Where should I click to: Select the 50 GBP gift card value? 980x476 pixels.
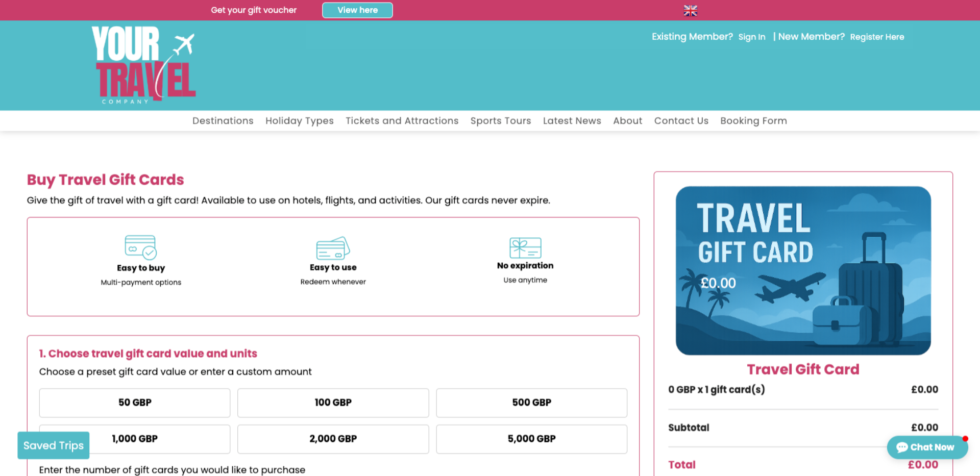[134, 403]
